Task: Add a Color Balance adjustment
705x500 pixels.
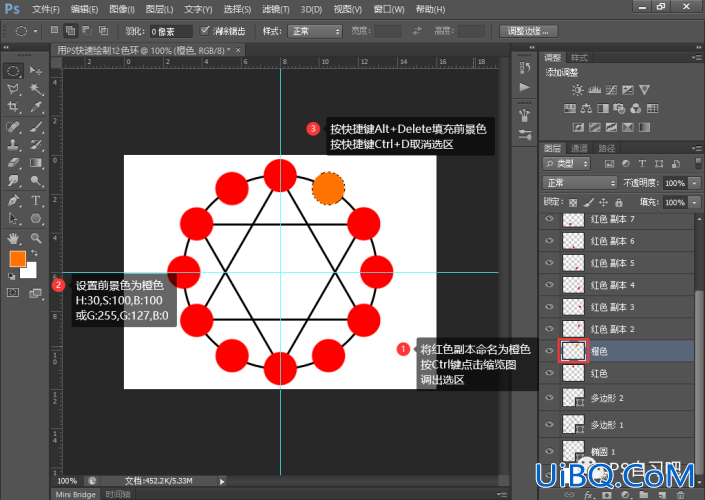Action: coord(586,108)
